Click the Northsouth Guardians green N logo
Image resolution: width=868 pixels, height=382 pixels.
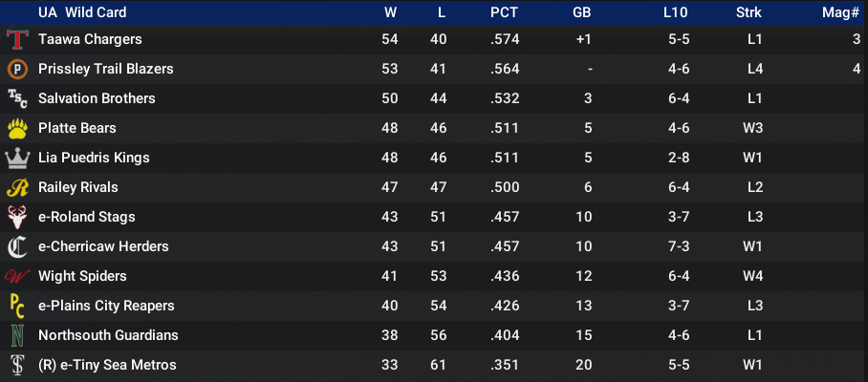tap(16, 335)
